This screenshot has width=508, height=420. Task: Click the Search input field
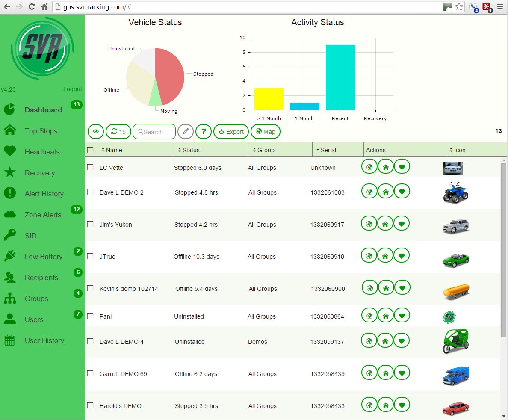pos(154,132)
